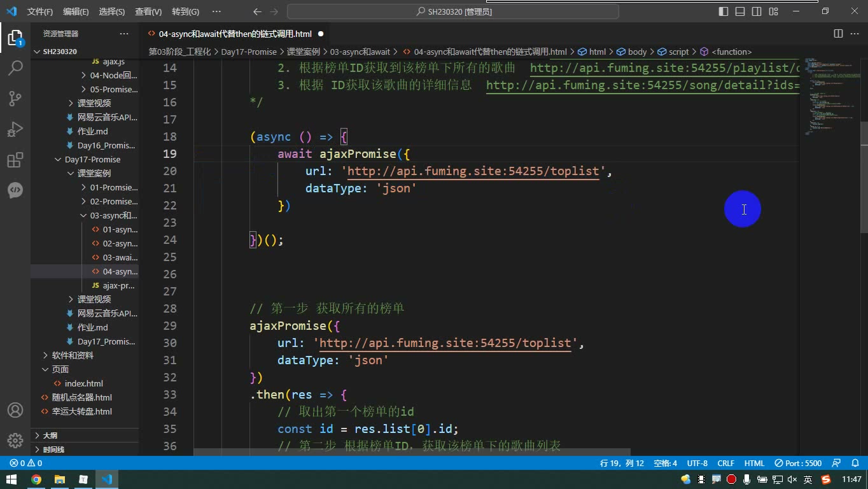Open the Extensions view
Viewport: 868px width, 489px height.
[x=15, y=160]
